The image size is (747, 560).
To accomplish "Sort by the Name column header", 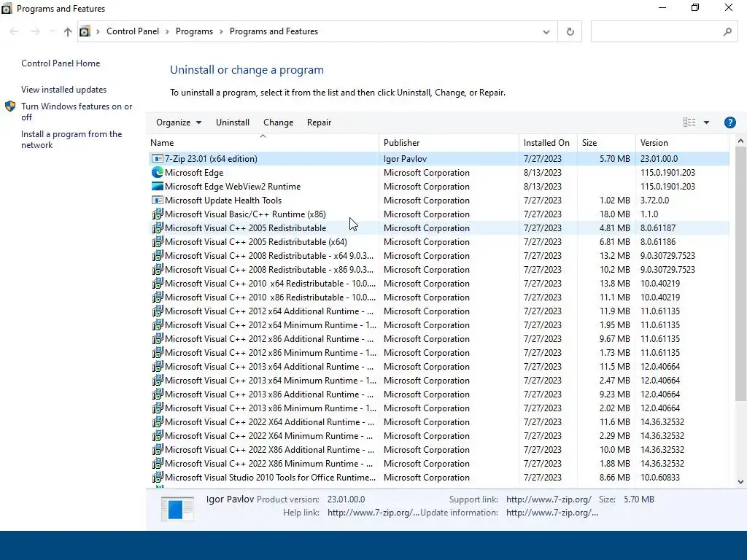I will pyautogui.click(x=263, y=142).
